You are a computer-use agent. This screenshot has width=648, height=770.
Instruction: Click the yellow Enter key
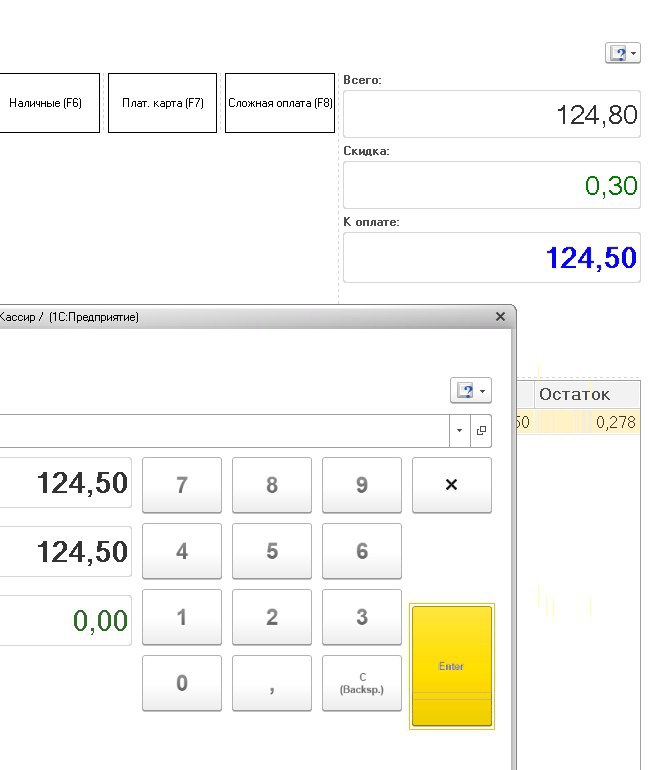(452, 666)
